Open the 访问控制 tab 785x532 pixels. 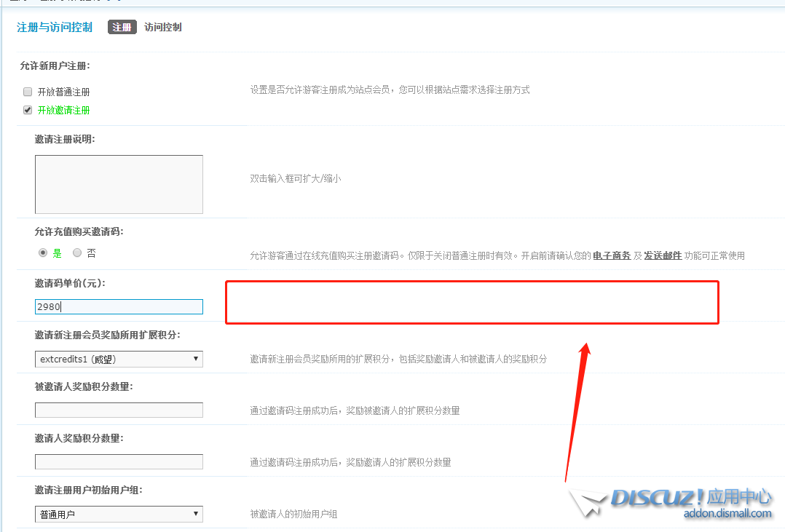(x=162, y=28)
